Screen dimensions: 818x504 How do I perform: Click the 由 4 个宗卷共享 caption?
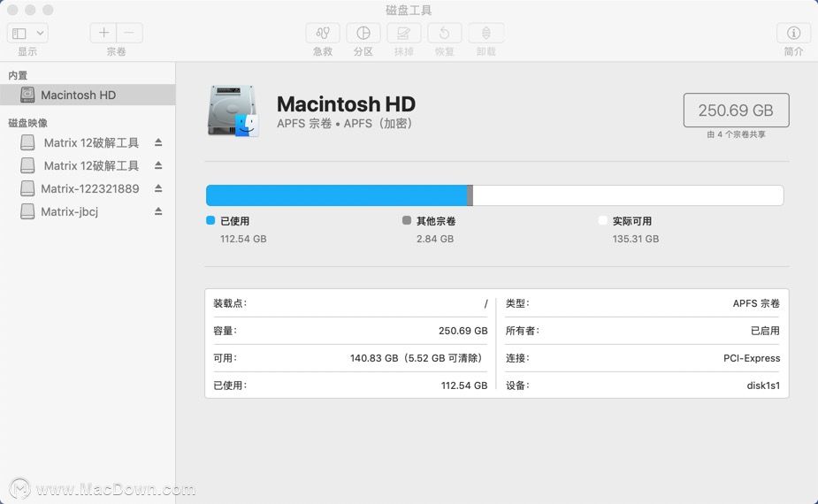tap(736, 134)
